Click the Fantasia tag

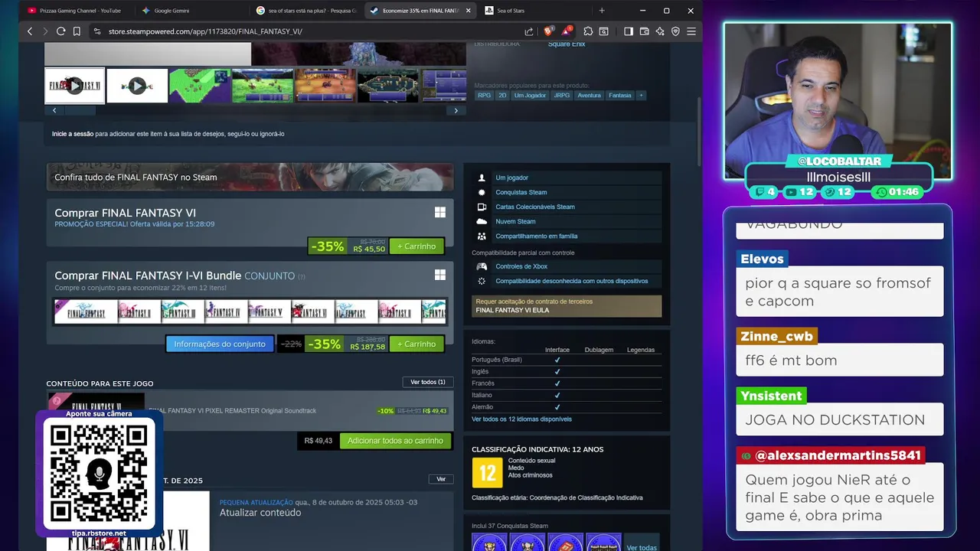click(x=620, y=96)
